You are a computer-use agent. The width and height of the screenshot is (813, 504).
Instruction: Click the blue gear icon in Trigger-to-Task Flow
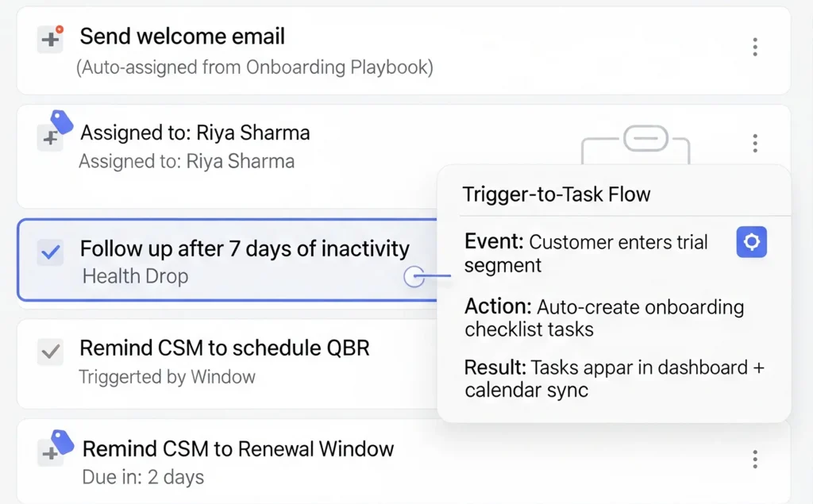pyautogui.click(x=751, y=242)
